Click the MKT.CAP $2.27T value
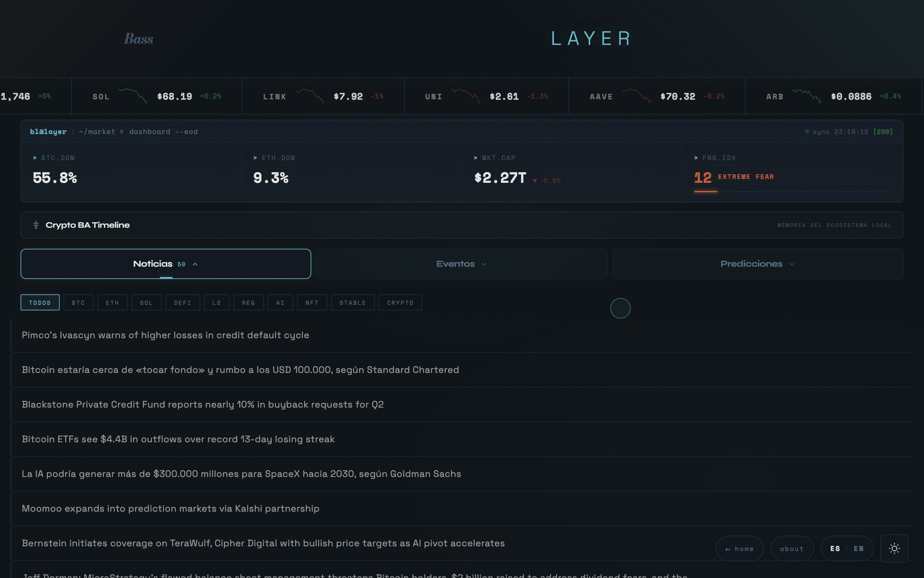The width and height of the screenshot is (924, 578). tap(500, 178)
